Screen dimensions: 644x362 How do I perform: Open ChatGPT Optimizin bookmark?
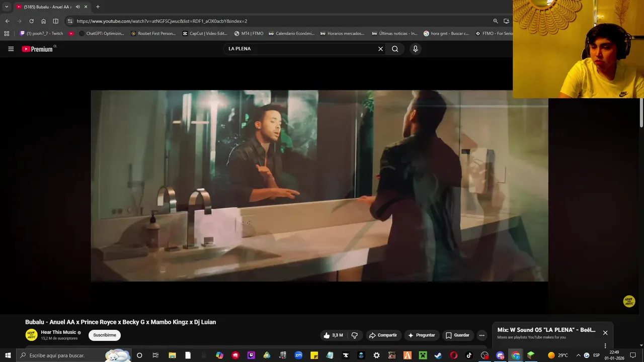[x=101, y=34]
